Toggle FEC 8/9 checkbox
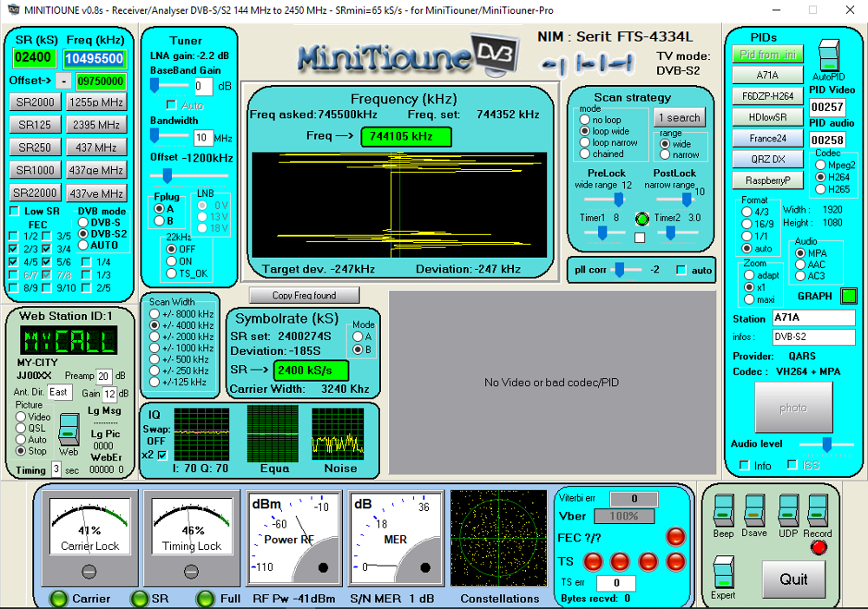868x609 pixels. point(13,288)
